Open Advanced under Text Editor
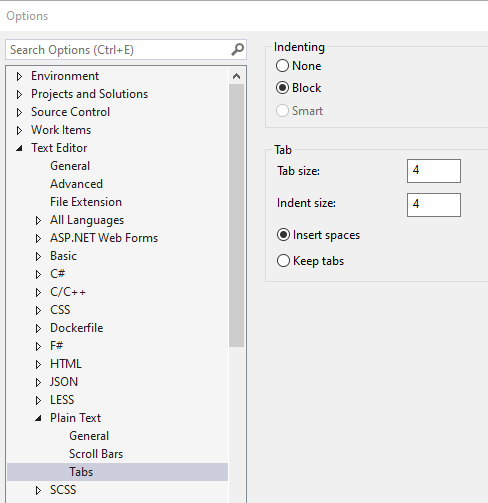Screen dimensions: 488x503 tap(76, 184)
